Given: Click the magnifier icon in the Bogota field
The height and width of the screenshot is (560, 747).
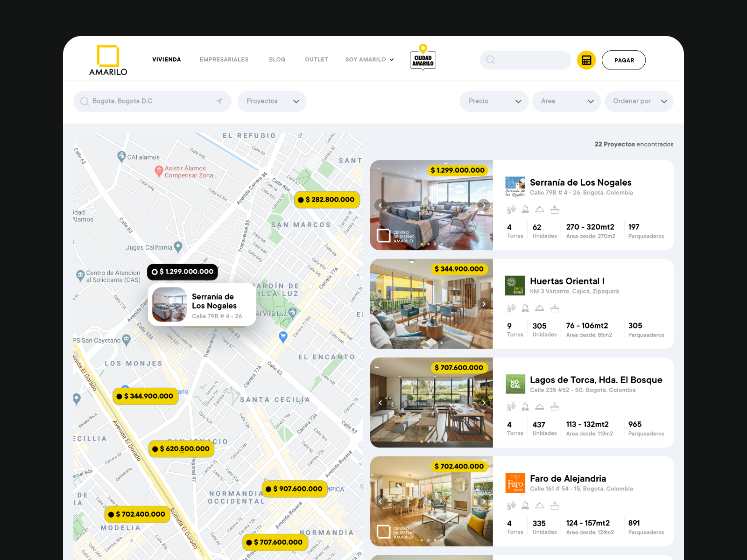Looking at the screenshot, I should click(x=85, y=101).
